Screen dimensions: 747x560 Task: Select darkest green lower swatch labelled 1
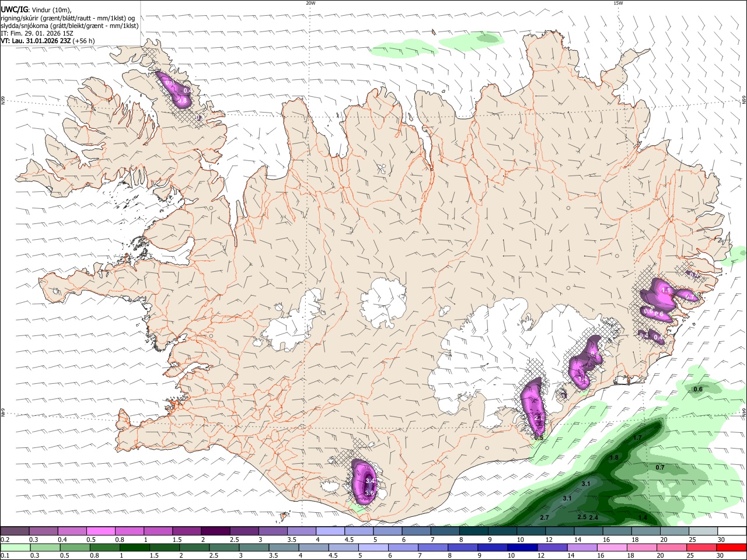(x=135, y=547)
